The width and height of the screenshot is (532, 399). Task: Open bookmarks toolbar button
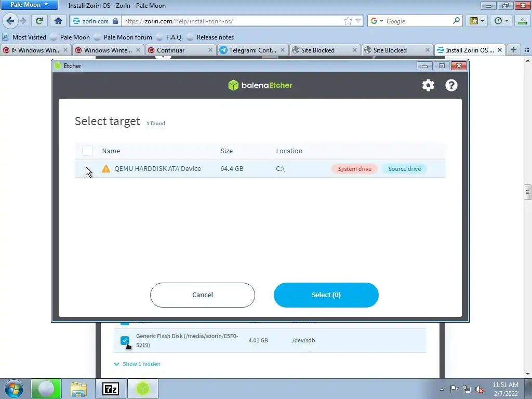(x=477, y=21)
